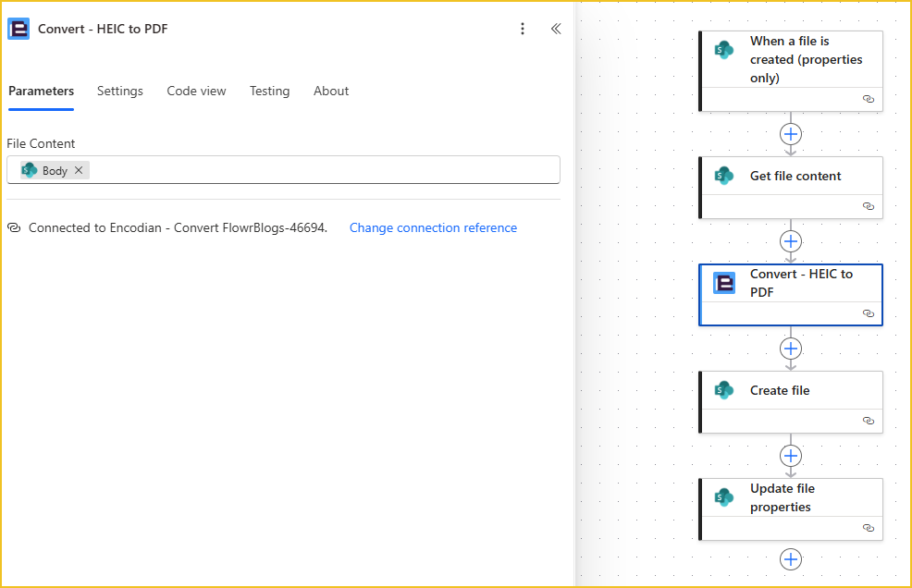Select the Testing tab
Viewport: 912px width, 588px height.
tap(269, 91)
